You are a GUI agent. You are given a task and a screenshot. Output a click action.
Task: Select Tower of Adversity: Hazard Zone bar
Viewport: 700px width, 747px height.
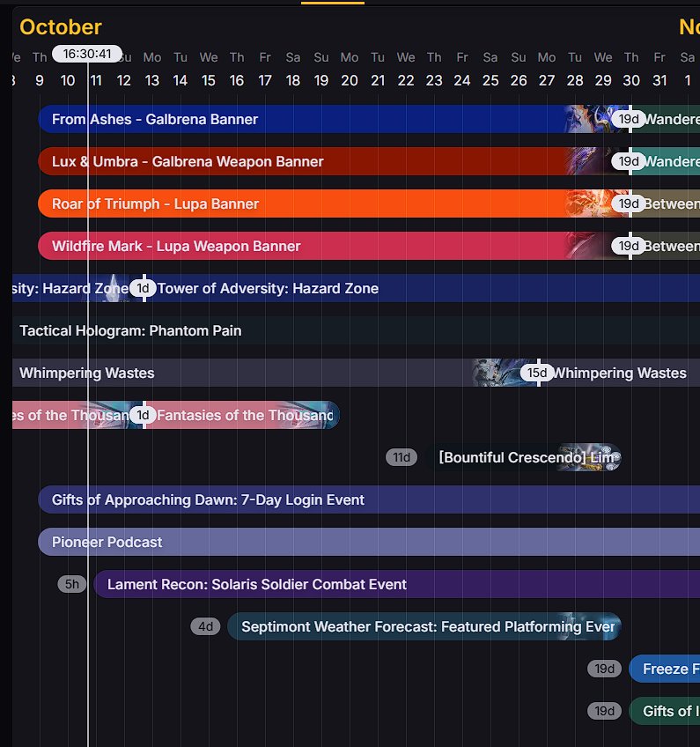click(x=422, y=288)
